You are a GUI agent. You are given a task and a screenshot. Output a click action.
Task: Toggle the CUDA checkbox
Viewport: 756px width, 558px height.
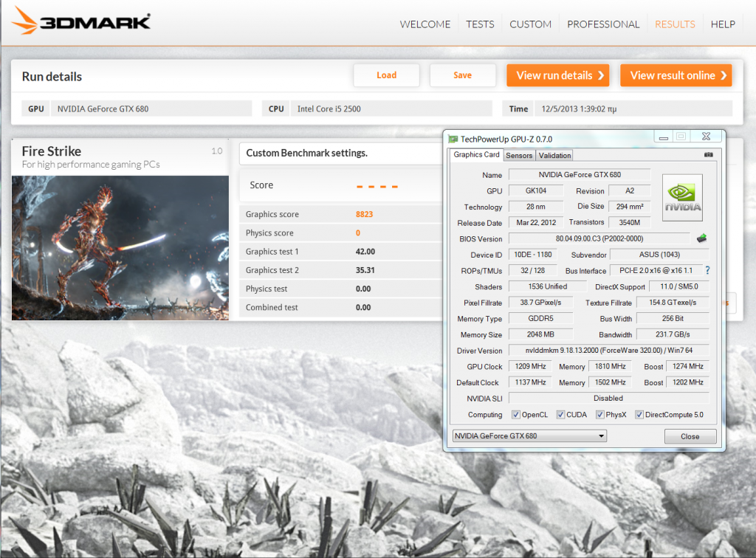click(560, 415)
